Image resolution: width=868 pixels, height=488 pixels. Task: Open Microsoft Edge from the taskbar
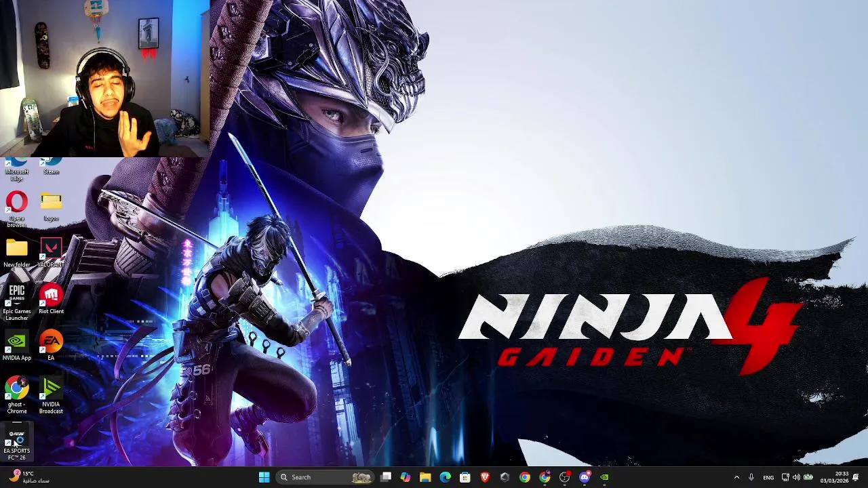(445, 477)
